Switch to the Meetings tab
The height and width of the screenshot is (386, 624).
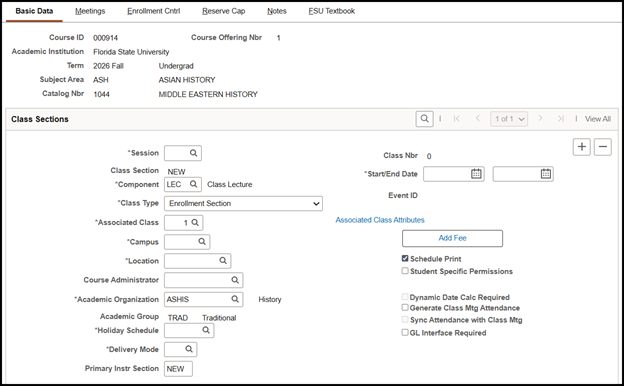[90, 11]
